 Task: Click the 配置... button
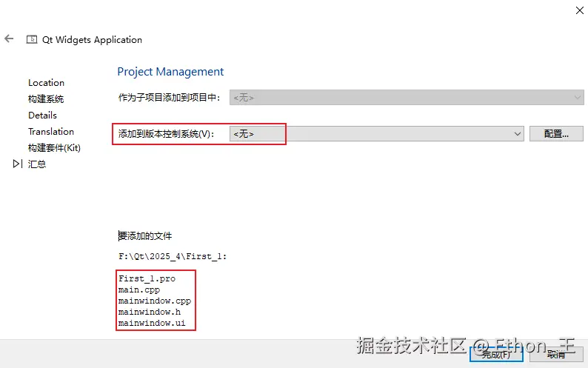[x=556, y=134]
